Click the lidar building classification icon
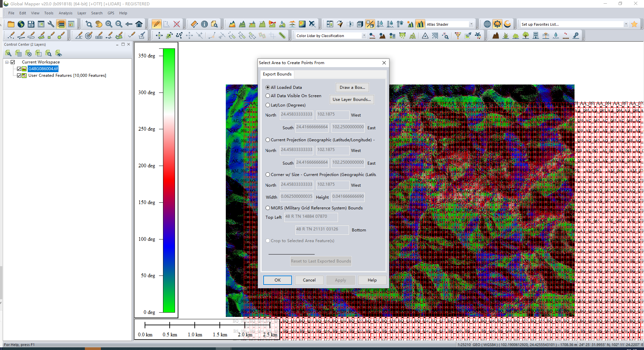This screenshot has height=350, width=644. point(536,35)
